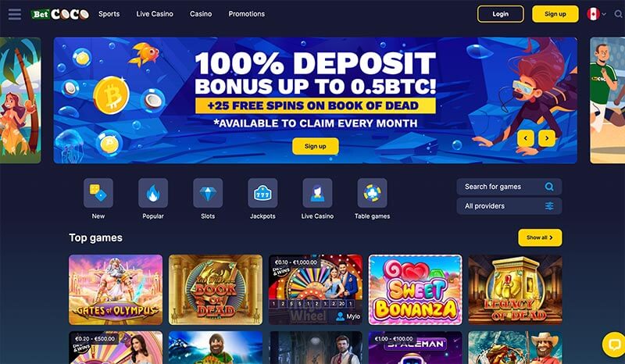This screenshot has height=364, width=625.
Task: Open the Slots diamond category
Action: point(208,193)
